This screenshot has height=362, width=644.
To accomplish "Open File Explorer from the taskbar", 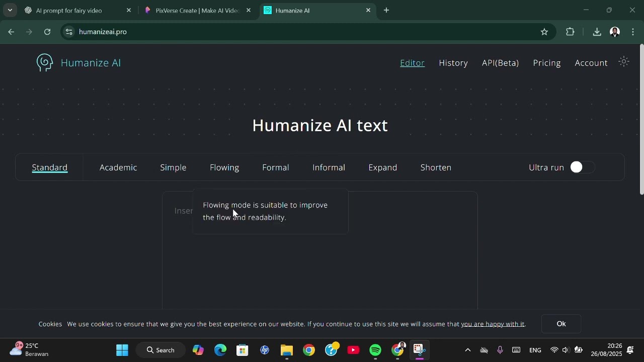I will pyautogui.click(x=287, y=350).
